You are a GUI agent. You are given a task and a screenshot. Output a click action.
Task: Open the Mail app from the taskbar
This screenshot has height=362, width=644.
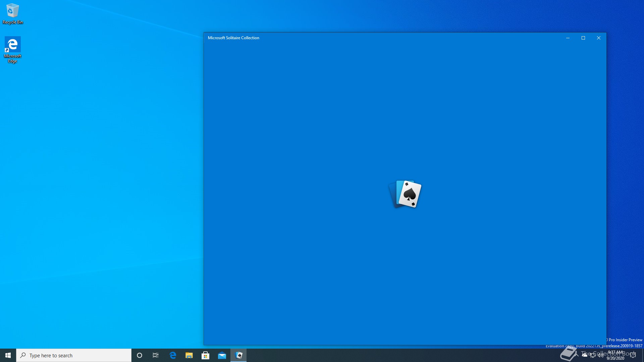(x=222, y=355)
